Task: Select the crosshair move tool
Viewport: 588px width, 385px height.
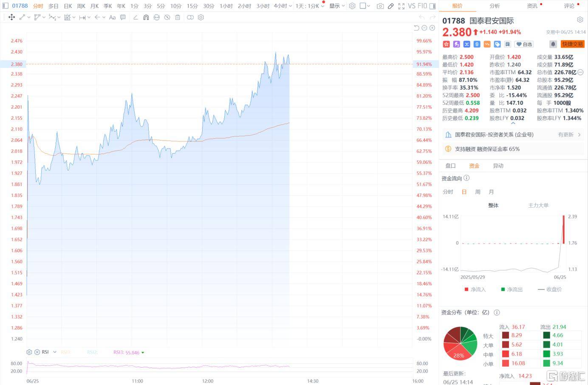Action: [11, 17]
